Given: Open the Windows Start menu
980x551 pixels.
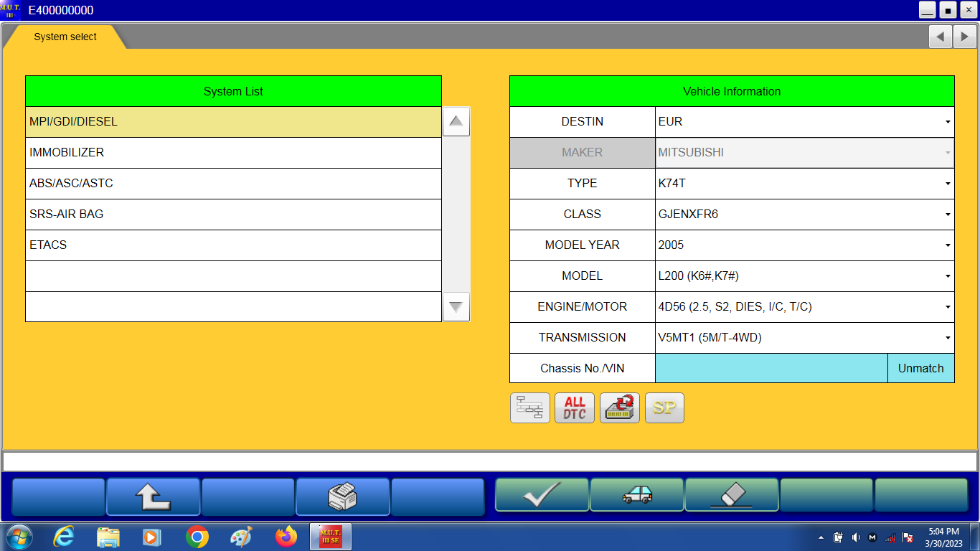Looking at the screenshot, I should click(x=19, y=537).
